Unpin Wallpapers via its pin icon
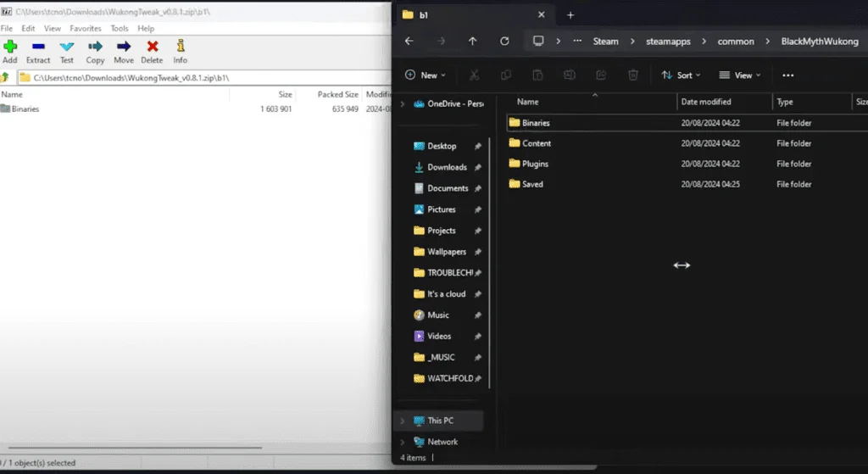Viewport: 868px width, 474px height. point(478,251)
